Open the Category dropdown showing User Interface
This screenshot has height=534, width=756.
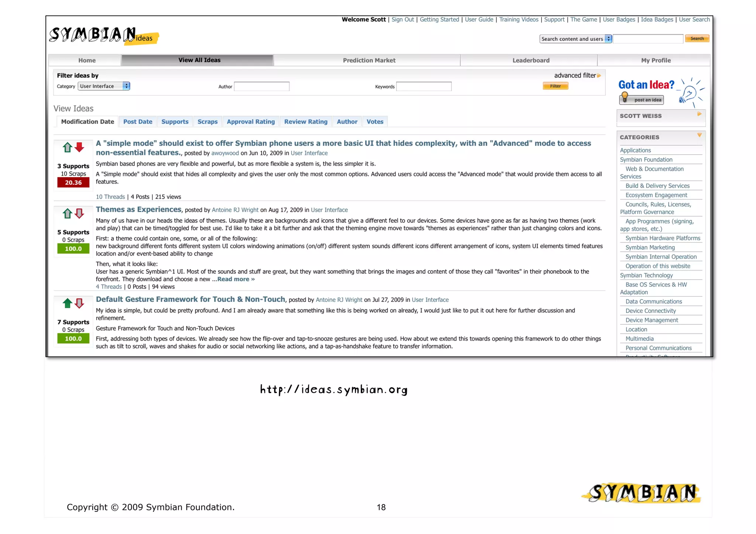pos(104,86)
